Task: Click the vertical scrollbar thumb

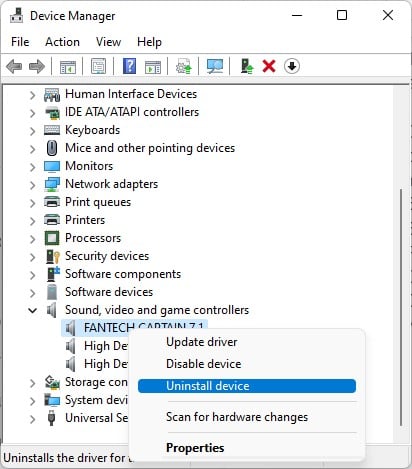Action: [401, 307]
